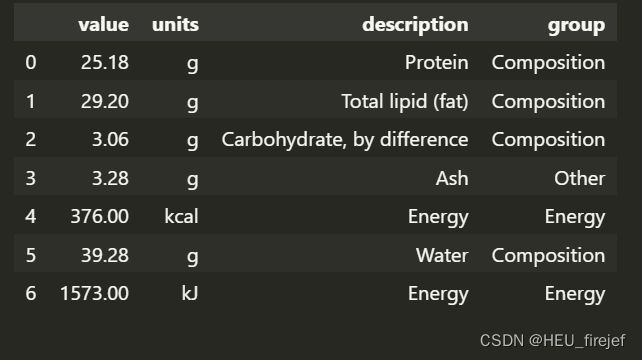Click the CSDN @HEU_firejef watermark

552,341
